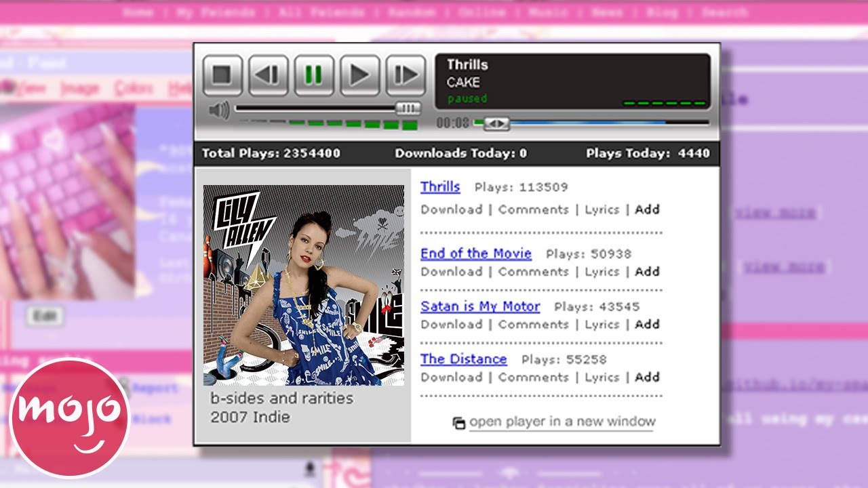This screenshot has width=868, height=488.
Task: Open Music in the background top navigation
Action: point(549,12)
